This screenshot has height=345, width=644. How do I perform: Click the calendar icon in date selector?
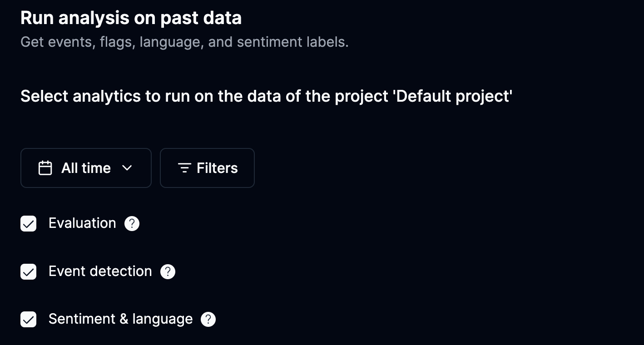pyautogui.click(x=45, y=168)
